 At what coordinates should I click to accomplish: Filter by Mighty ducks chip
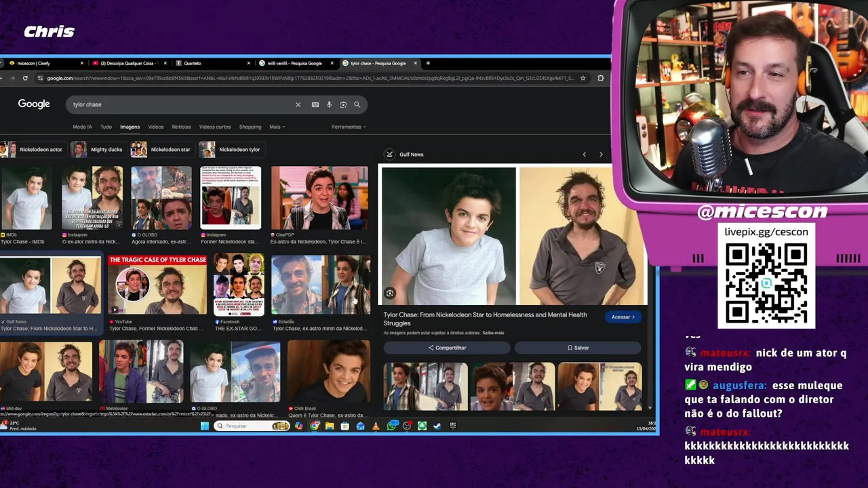coord(98,149)
